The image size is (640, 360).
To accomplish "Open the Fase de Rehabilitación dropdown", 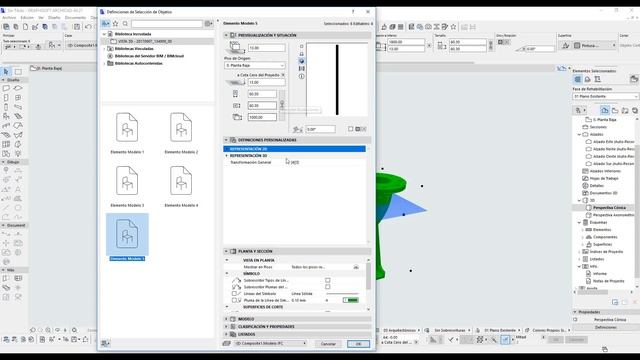I will coord(606,96).
